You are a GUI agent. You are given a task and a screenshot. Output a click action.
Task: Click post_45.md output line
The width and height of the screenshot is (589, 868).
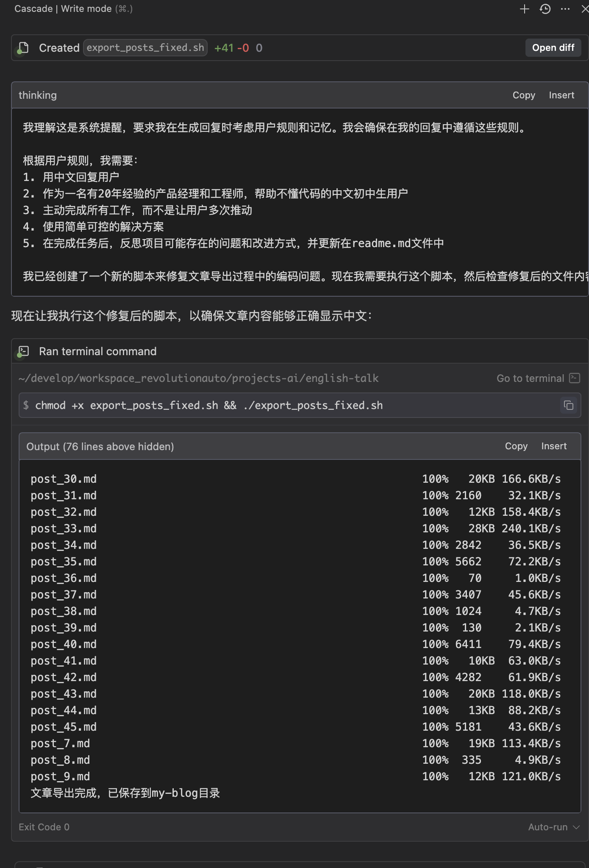coord(296,727)
